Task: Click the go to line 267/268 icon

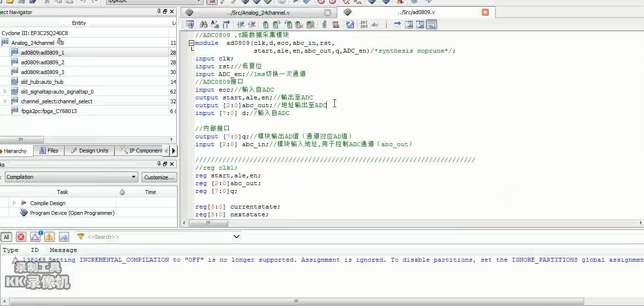Action: point(364,24)
